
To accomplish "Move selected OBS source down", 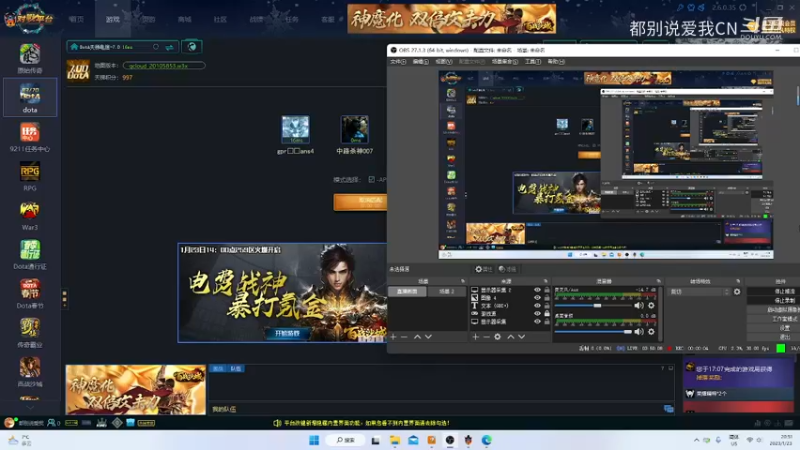I will click(521, 337).
